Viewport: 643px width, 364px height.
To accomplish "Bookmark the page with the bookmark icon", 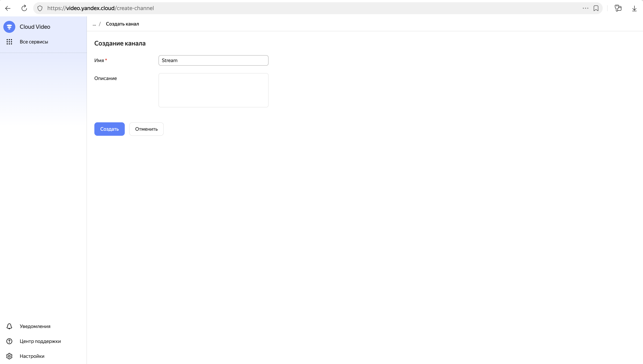I will [x=596, y=8].
